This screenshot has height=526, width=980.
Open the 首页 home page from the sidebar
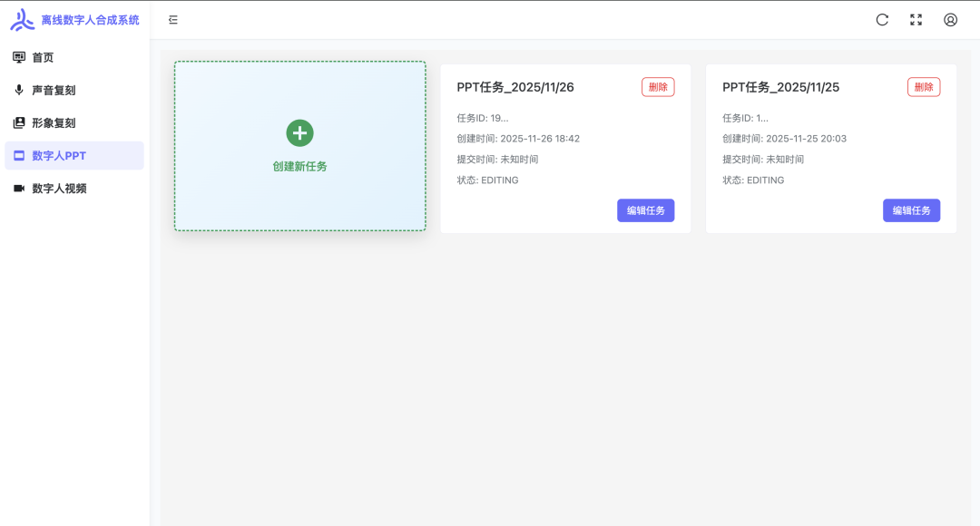click(56, 56)
